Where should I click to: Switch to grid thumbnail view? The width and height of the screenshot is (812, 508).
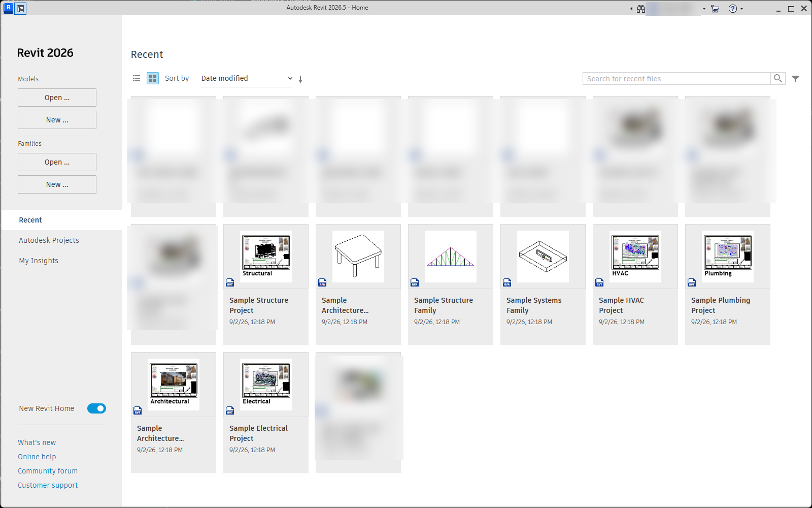tap(153, 78)
